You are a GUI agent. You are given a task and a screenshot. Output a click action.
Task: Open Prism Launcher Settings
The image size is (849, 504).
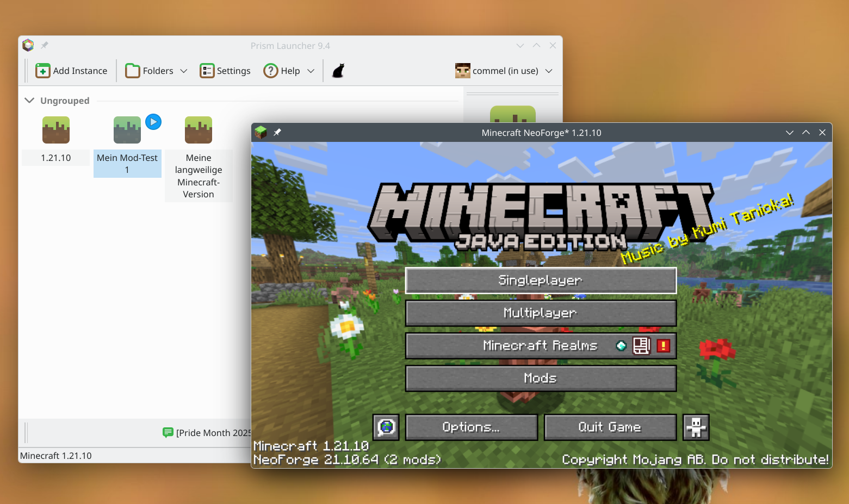225,71
